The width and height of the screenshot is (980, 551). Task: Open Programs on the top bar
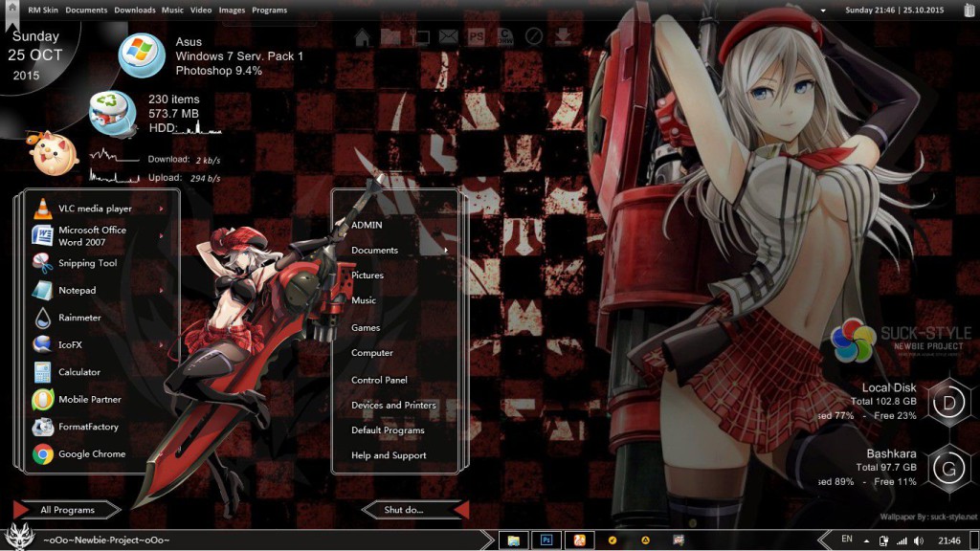click(x=269, y=10)
